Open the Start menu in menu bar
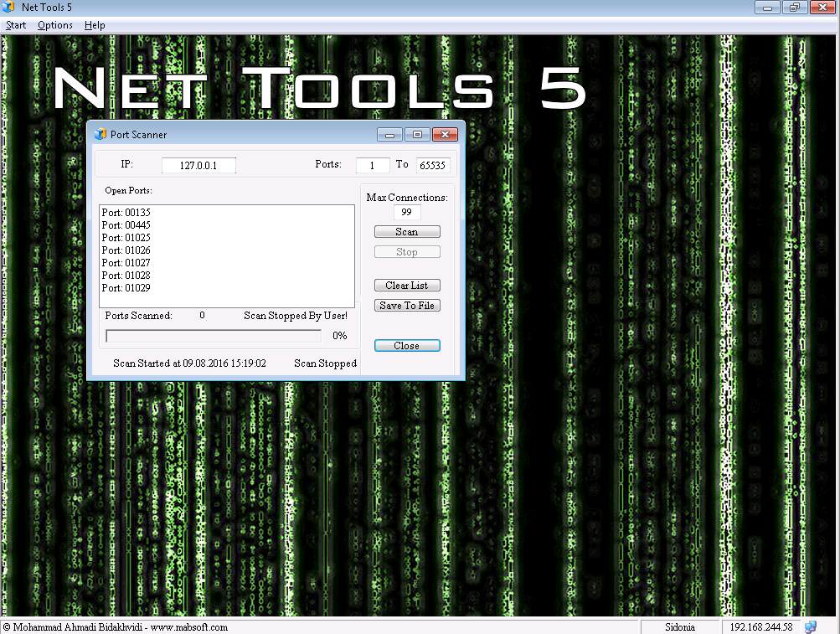This screenshot has width=840, height=634. coord(16,25)
